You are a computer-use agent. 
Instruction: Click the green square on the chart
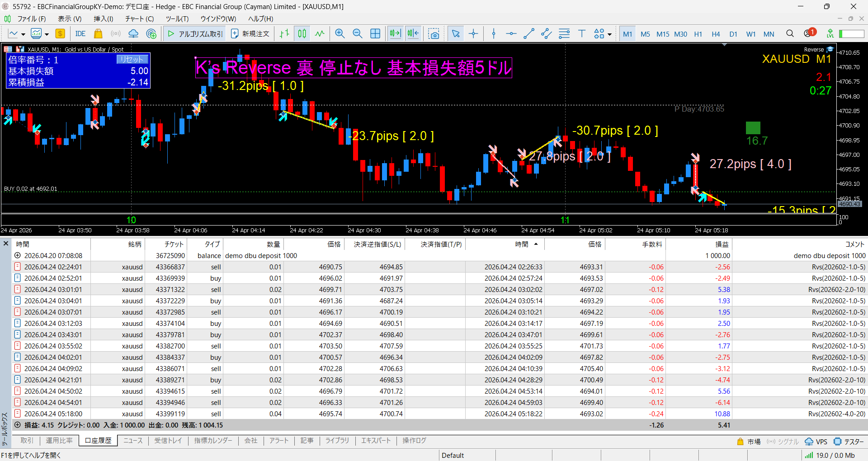coord(753,128)
